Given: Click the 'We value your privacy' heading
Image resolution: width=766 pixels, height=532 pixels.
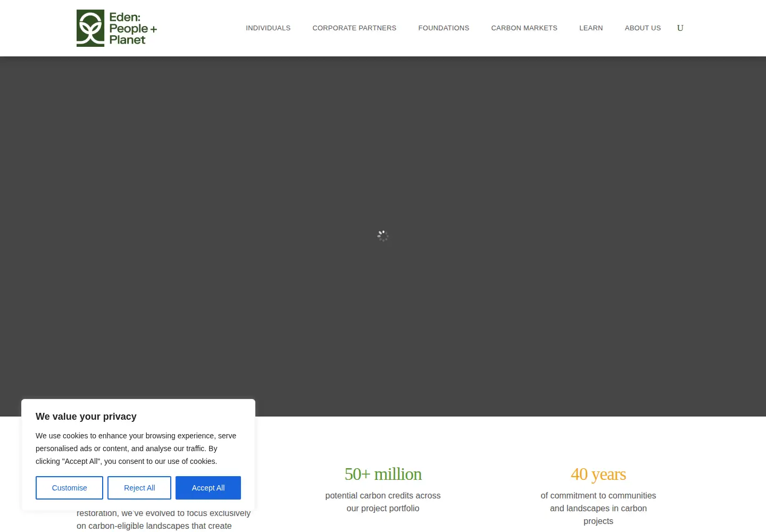Looking at the screenshot, I should click(x=86, y=417).
